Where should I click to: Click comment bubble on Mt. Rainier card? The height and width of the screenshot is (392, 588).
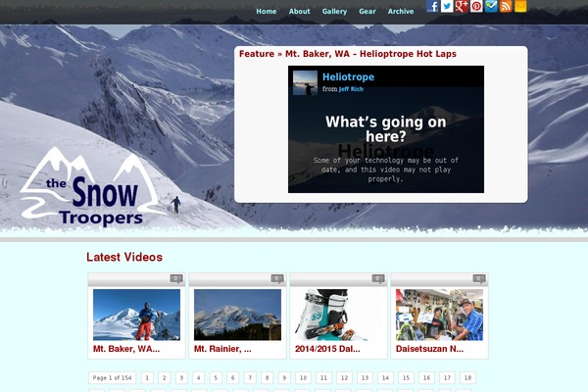pyautogui.click(x=277, y=278)
